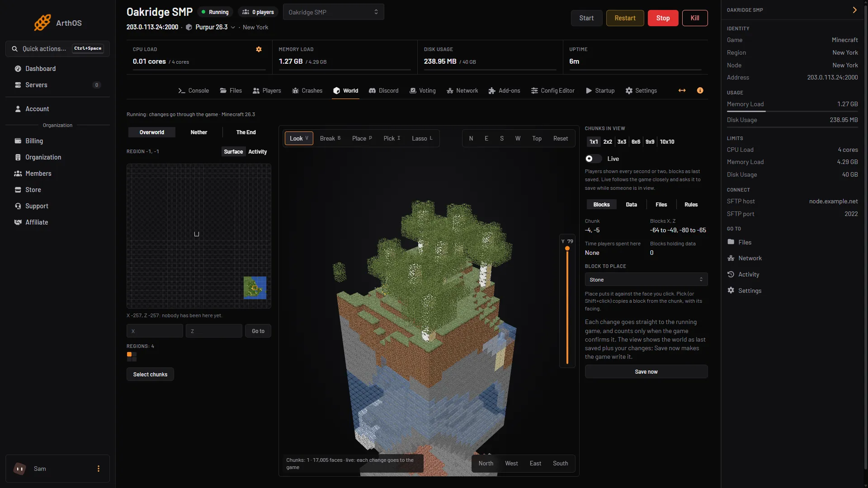This screenshot has width=868, height=488.
Task: Rotate view to South
Action: click(560, 464)
